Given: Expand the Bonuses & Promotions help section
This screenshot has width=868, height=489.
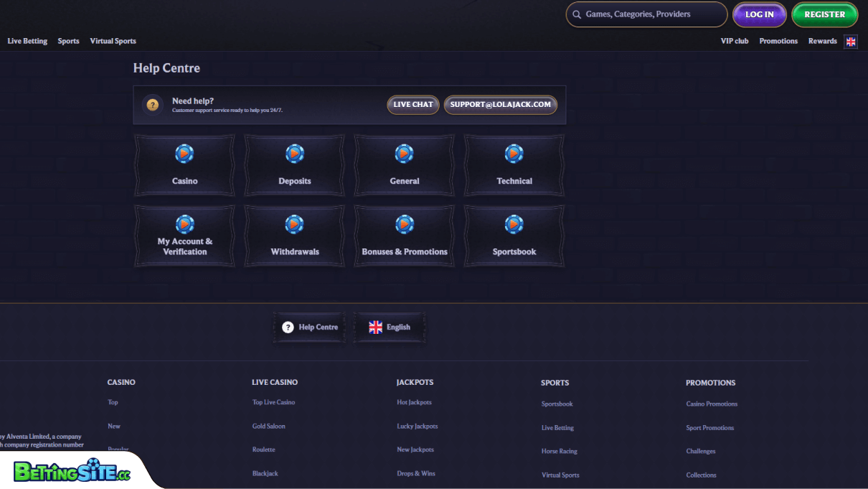Looking at the screenshot, I should [x=405, y=252].
